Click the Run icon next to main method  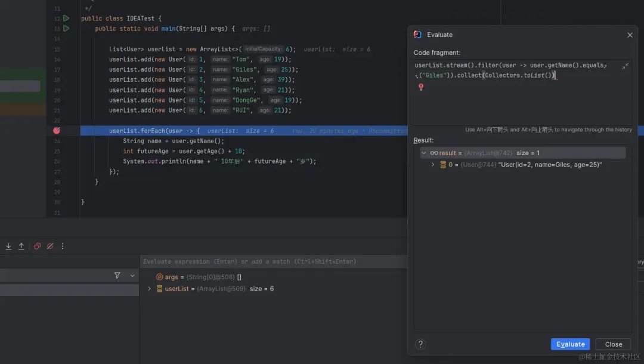[x=66, y=28]
